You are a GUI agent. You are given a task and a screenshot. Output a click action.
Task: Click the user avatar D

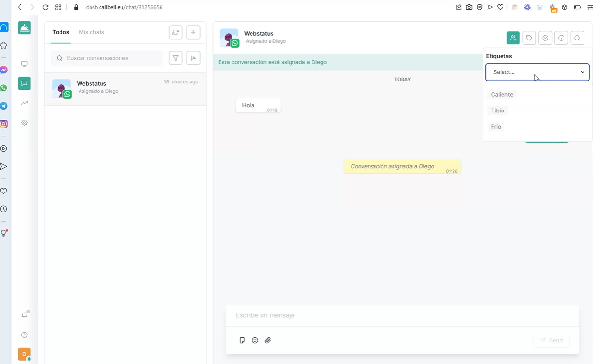point(24,354)
